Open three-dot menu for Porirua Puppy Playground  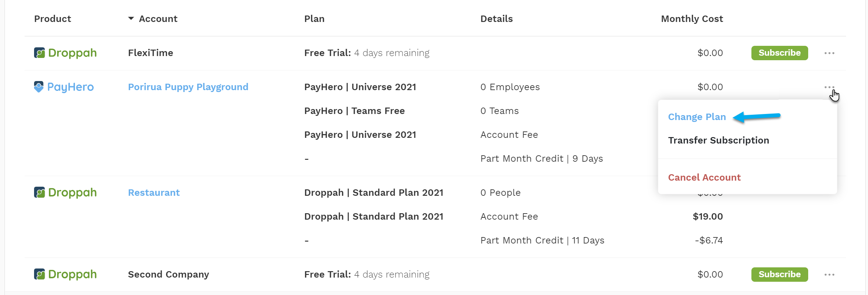829,87
